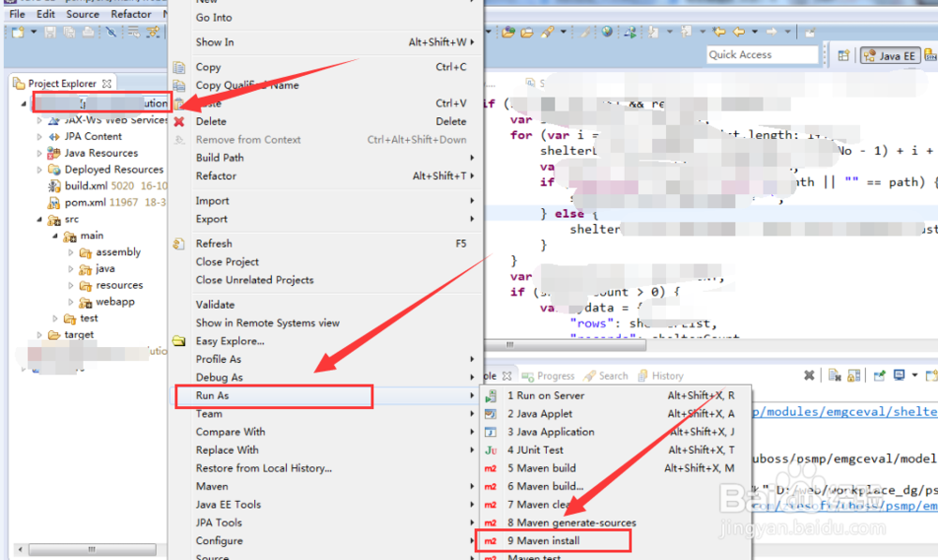This screenshot has width=938, height=560.
Task: Open the dropdown beside the flashlight icon
Action: pos(563,32)
